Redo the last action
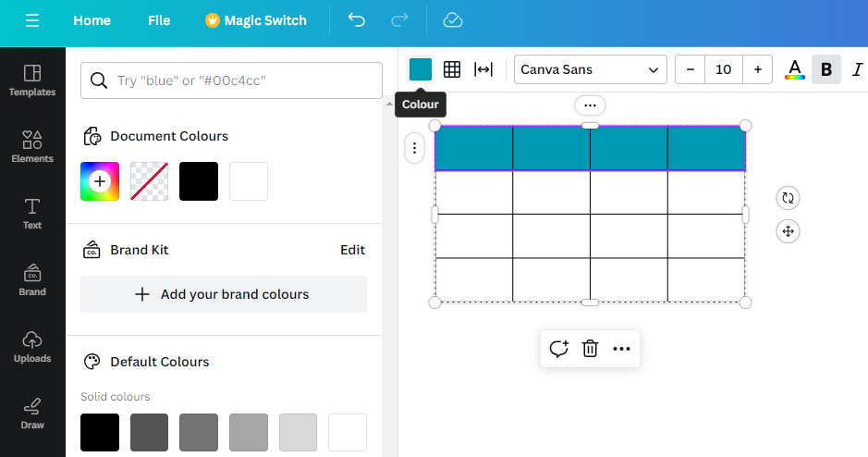The width and height of the screenshot is (868, 457). [399, 20]
